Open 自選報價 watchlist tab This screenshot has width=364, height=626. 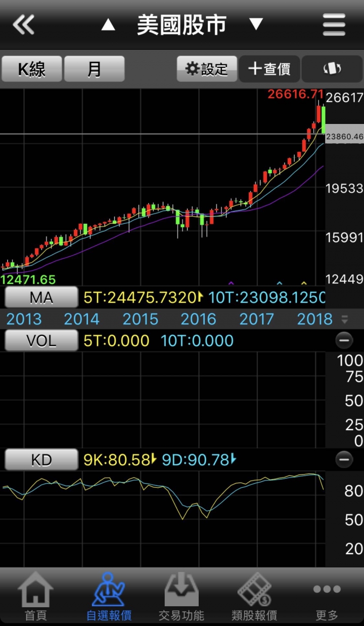pyautogui.click(x=109, y=597)
